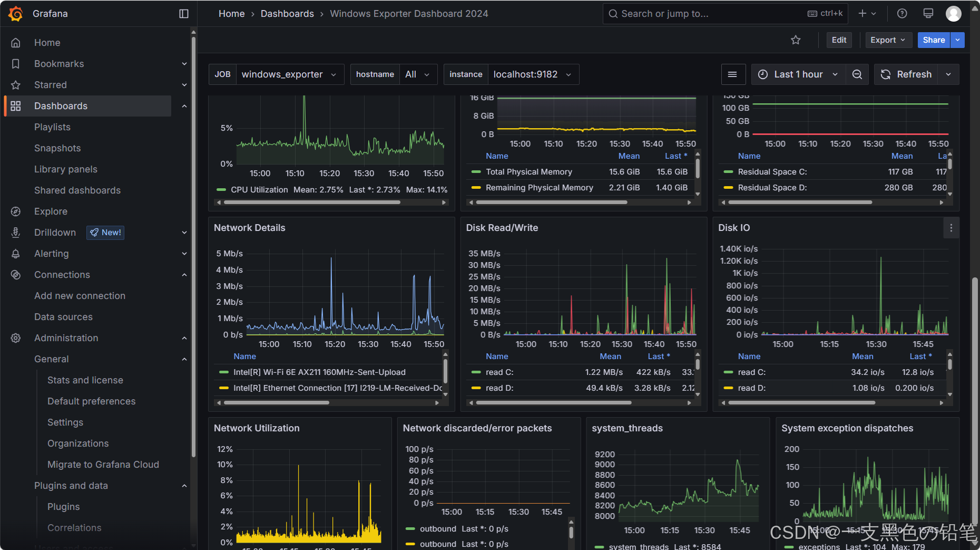
Task: Sort Disk Read/Write legend by Mean column
Action: (610, 356)
